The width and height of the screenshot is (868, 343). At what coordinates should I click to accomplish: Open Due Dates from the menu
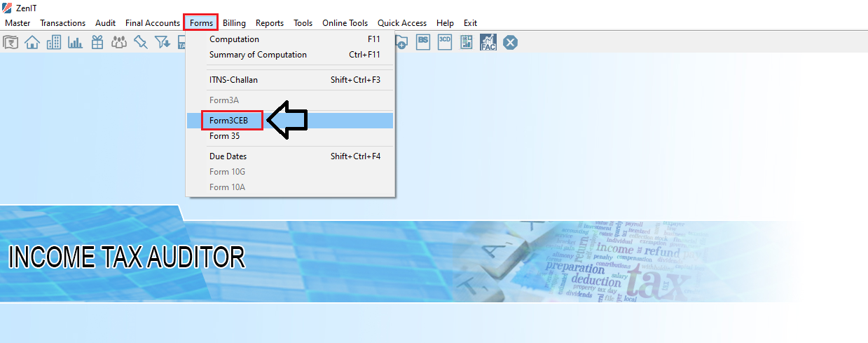coord(291,156)
